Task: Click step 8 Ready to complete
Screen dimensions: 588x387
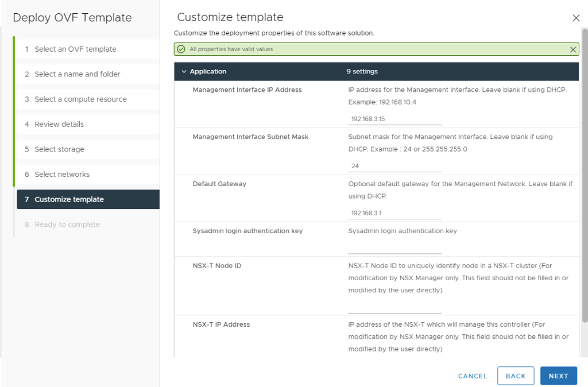Action: pos(67,225)
